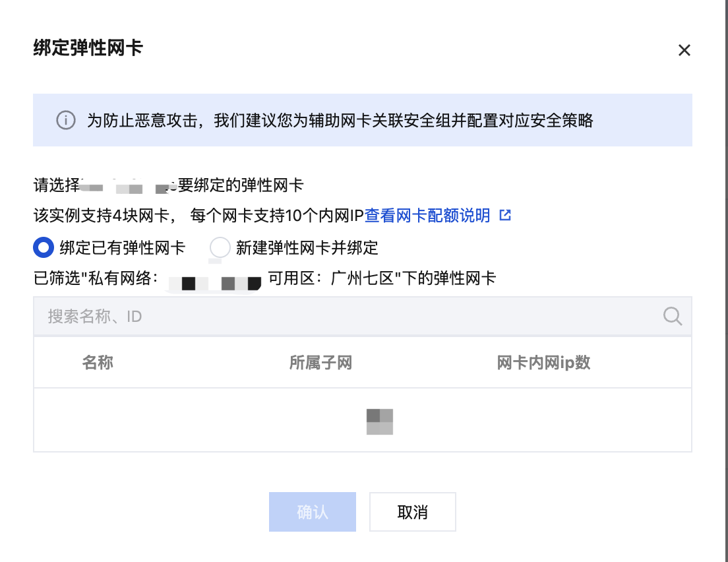The height and width of the screenshot is (562, 728).
Task: Click the 网卡内网ip数 column header
Action: (543, 362)
